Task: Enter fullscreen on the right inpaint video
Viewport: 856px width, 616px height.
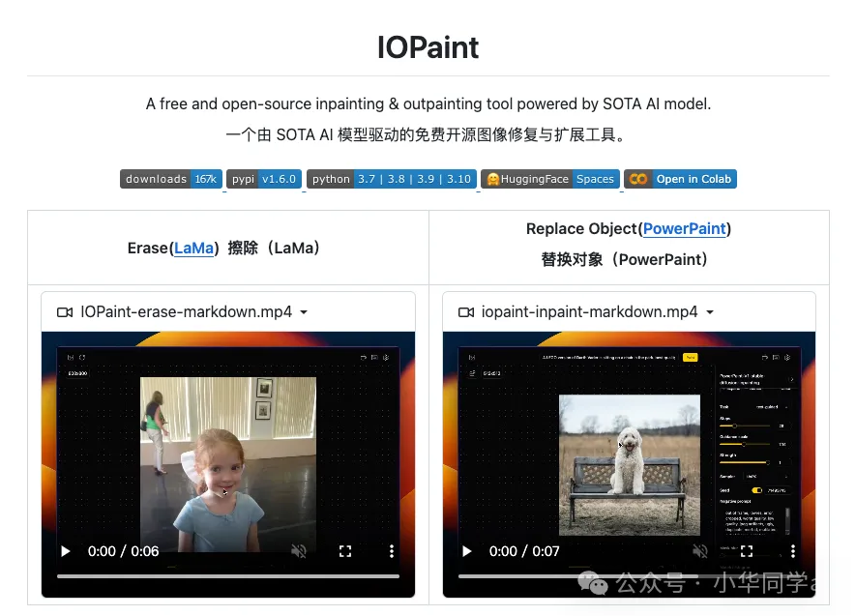Action: coord(747,550)
